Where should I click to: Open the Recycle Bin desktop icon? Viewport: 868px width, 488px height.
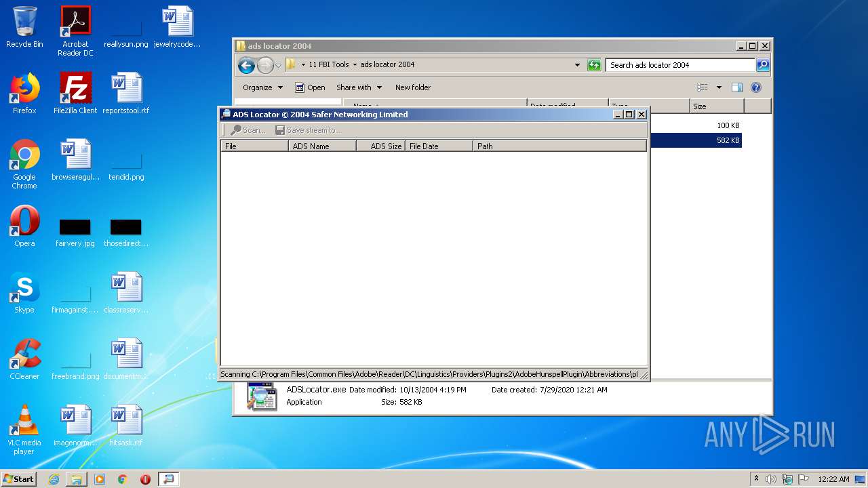click(x=24, y=28)
